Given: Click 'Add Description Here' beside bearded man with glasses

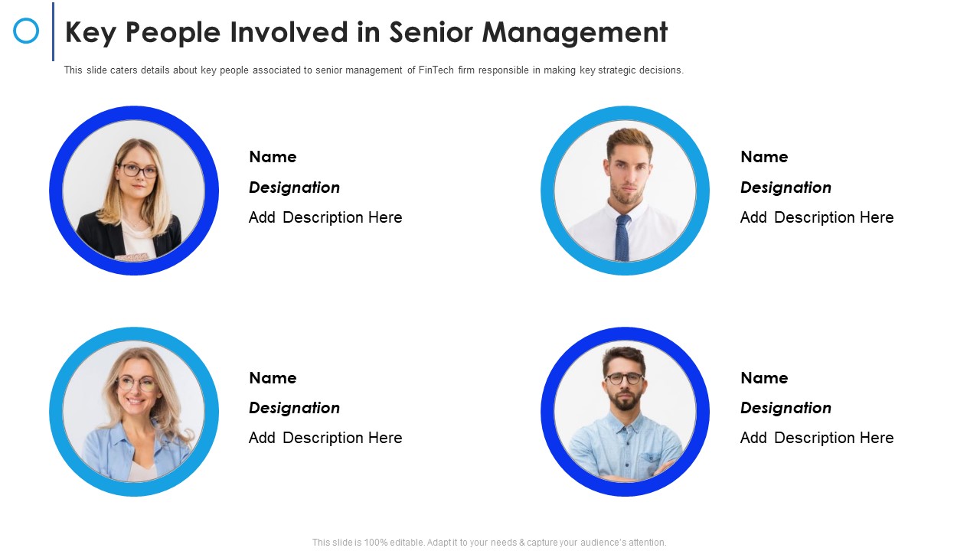Looking at the screenshot, I should tap(817, 438).
